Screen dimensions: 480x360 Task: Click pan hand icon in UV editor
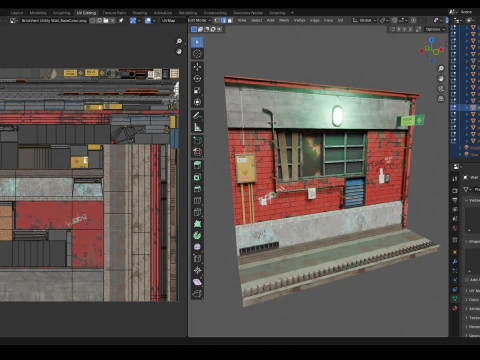coord(179,51)
